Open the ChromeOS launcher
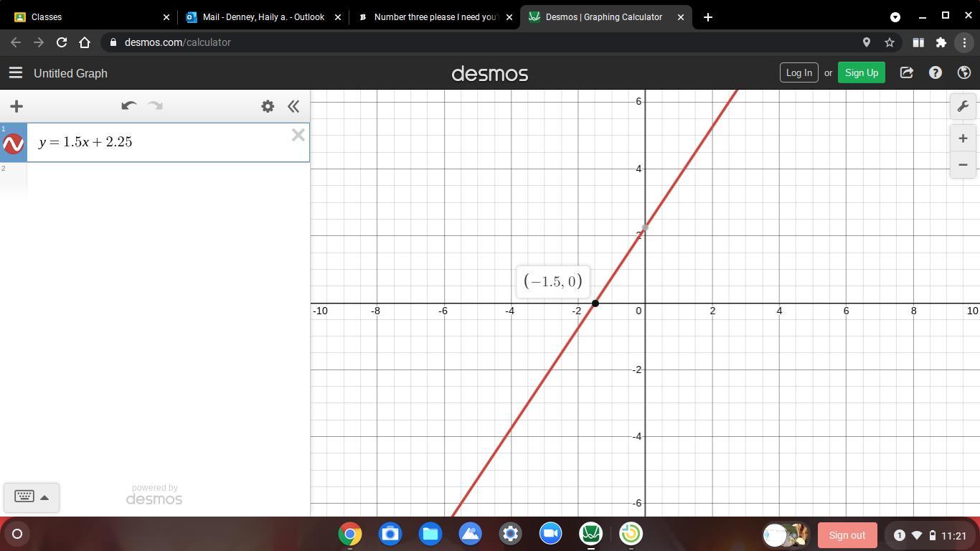The image size is (980, 551). [x=17, y=534]
